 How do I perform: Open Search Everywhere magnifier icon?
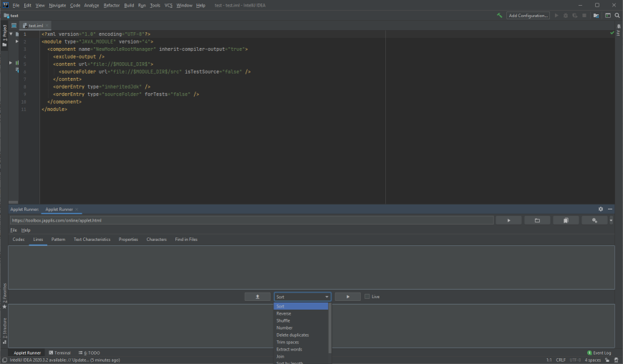(617, 16)
